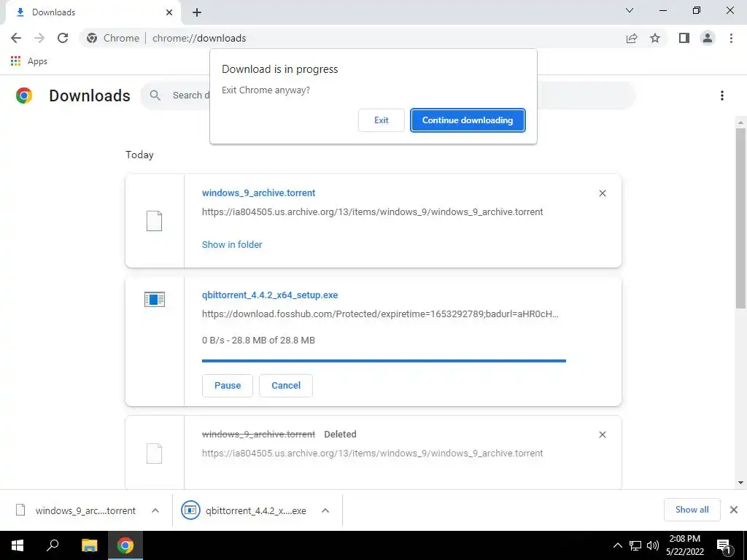Focus the Search downloads field
The height and width of the screenshot is (560, 747).
click(x=387, y=96)
